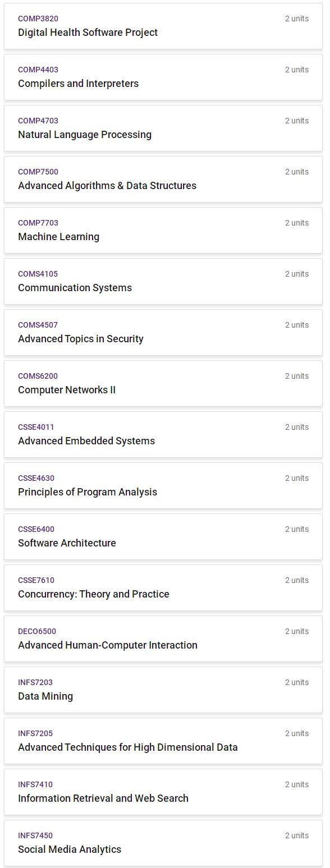Select the Advanced Human-Computer Interaction course

[x=163, y=639]
